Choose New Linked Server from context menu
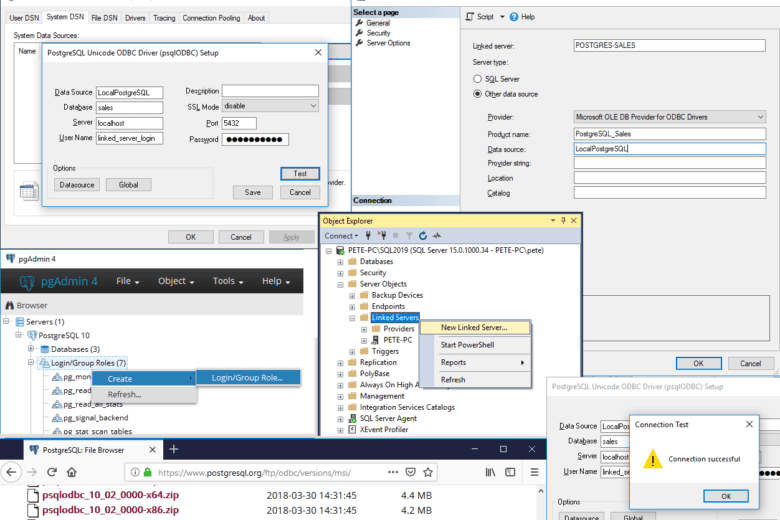Image resolution: width=780 pixels, height=520 pixels. tap(474, 327)
